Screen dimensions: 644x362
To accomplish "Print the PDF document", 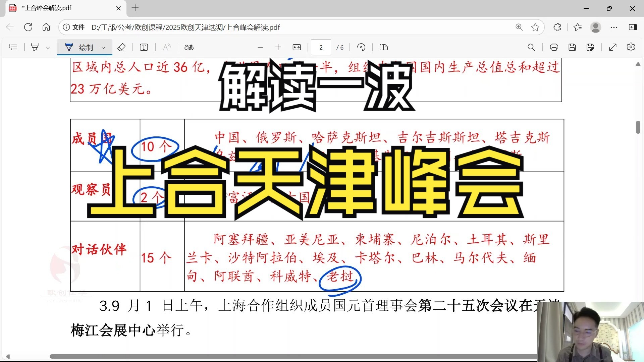I will pos(554,47).
